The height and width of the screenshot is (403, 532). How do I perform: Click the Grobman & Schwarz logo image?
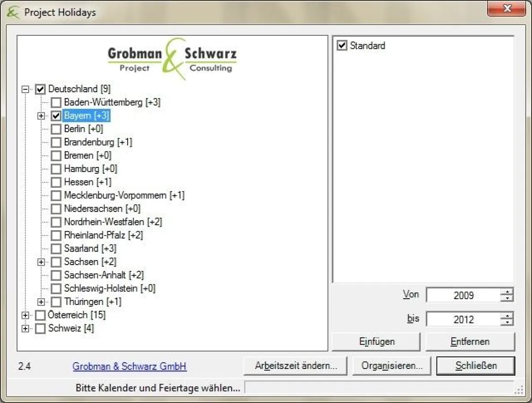[x=172, y=59]
